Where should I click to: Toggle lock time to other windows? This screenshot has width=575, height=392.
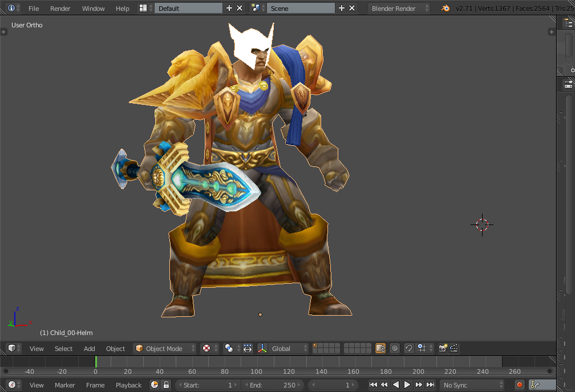pos(166,385)
